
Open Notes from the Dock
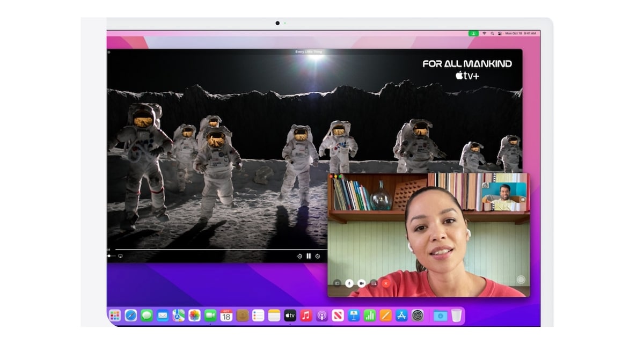(x=274, y=316)
